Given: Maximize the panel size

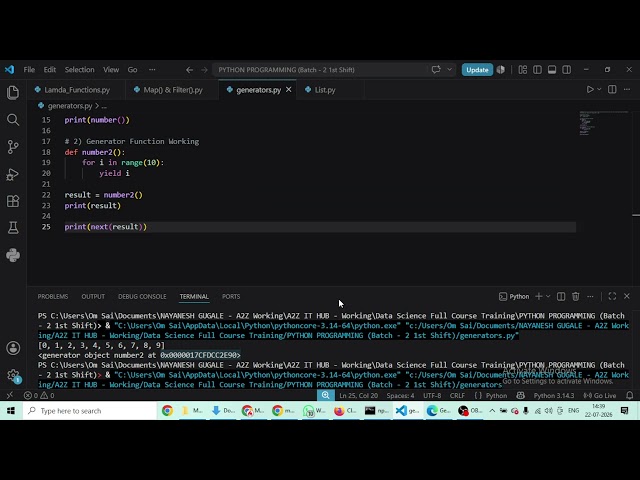Looking at the screenshot, I should coord(612,296).
